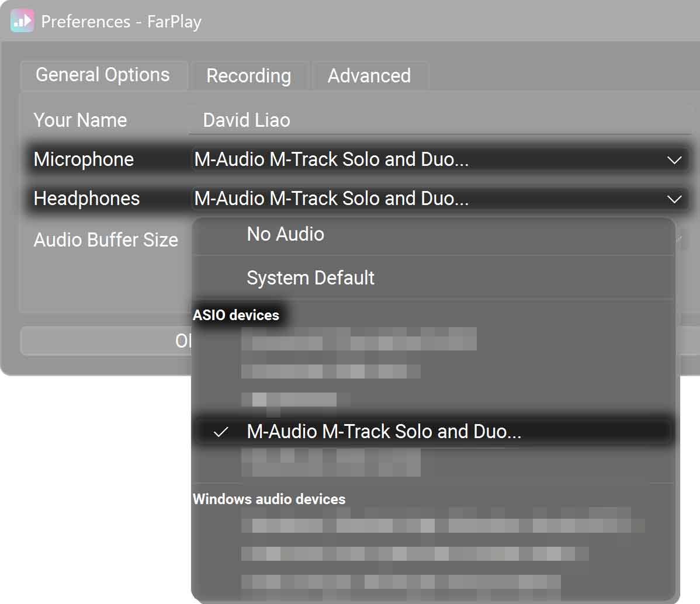Viewport: 700px width, 604px height.
Task: Select the General Options tab
Action: [x=103, y=75]
